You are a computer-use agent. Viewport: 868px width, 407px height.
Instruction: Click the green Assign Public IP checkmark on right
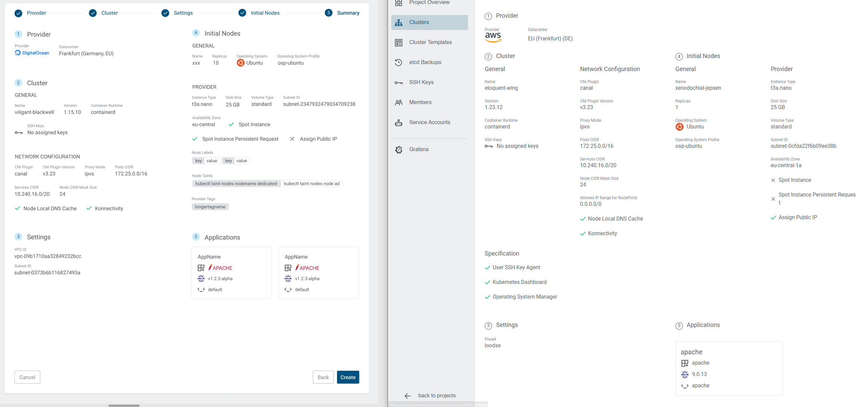[x=773, y=218]
